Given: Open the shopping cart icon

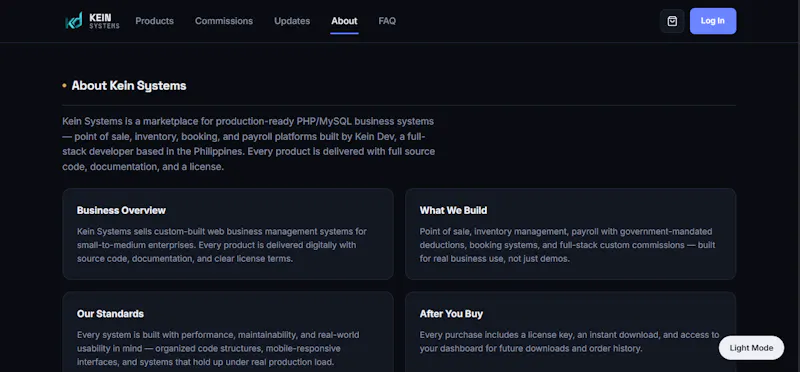Looking at the screenshot, I should [672, 21].
